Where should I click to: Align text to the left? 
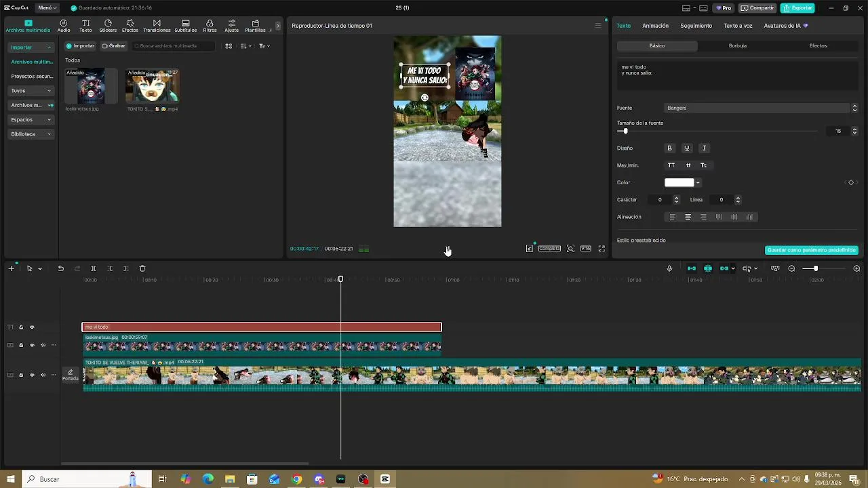[x=673, y=217]
